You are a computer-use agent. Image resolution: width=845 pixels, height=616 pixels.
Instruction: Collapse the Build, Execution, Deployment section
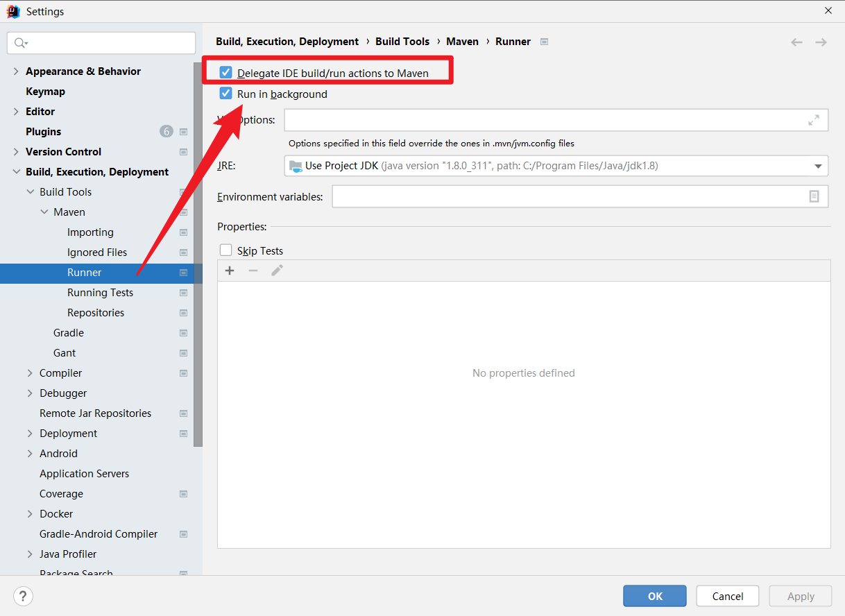coord(16,172)
